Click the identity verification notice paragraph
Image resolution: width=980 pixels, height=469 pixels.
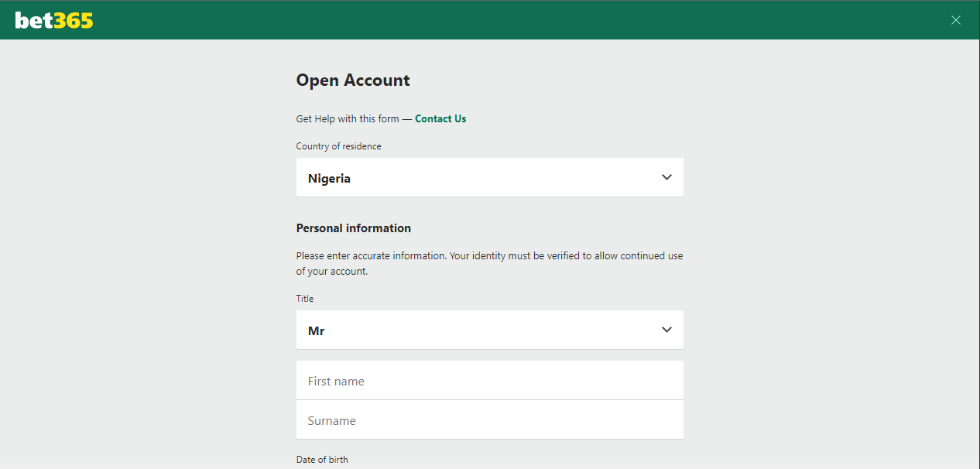coord(489,263)
